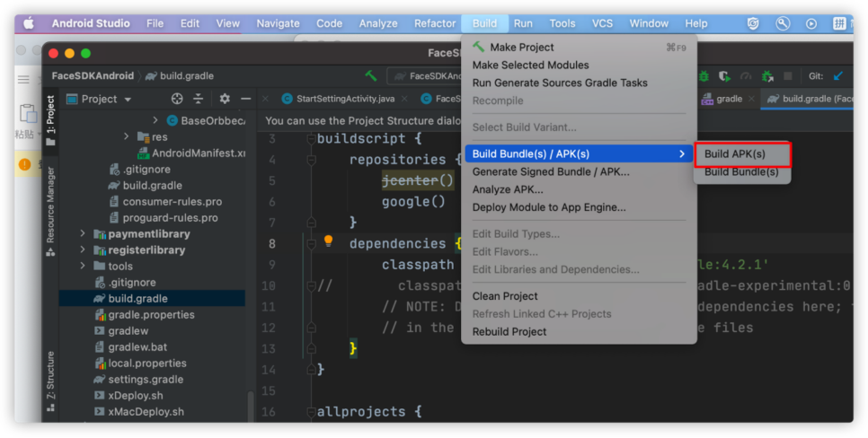Viewport: 868px width, 438px height.
Task: Click the Collapse All icon in Project panel
Action: click(199, 99)
